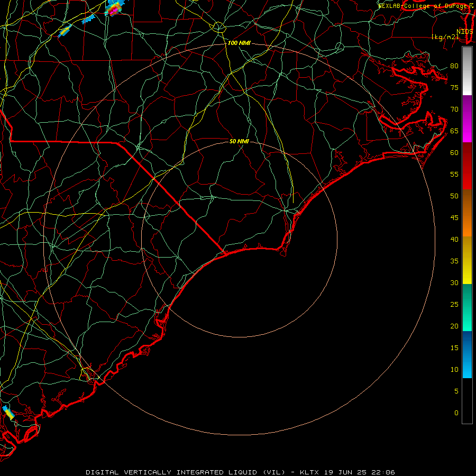The image size is (476, 476).
Task: Select the orange-brown segment of the color scale
Action: (467, 213)
